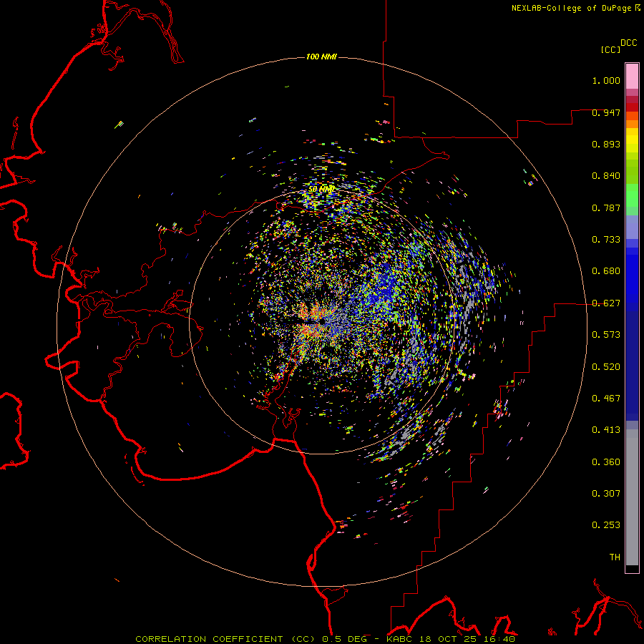The width and height of the screenshot is (644, 644).
Task: Click the DCC label above the color bar
Action: (x=628, y=43)
